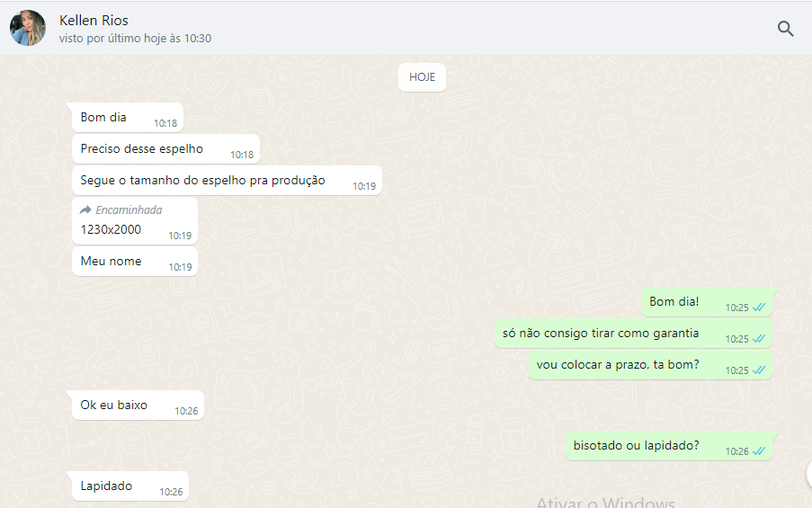Select the 'Bom dia' received message
This screenshot has height=508, width=812.
coord(128,118)
